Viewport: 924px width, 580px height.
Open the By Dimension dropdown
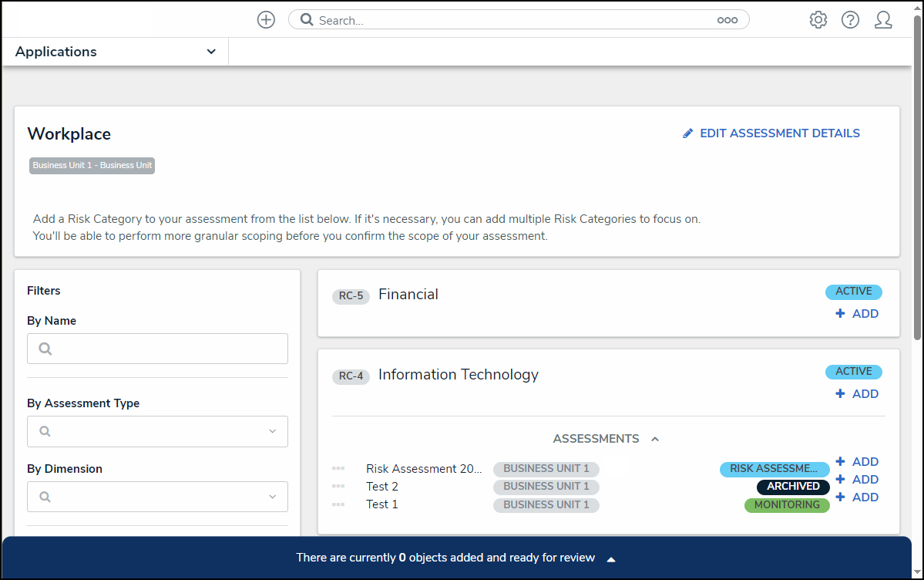point(157,497)
